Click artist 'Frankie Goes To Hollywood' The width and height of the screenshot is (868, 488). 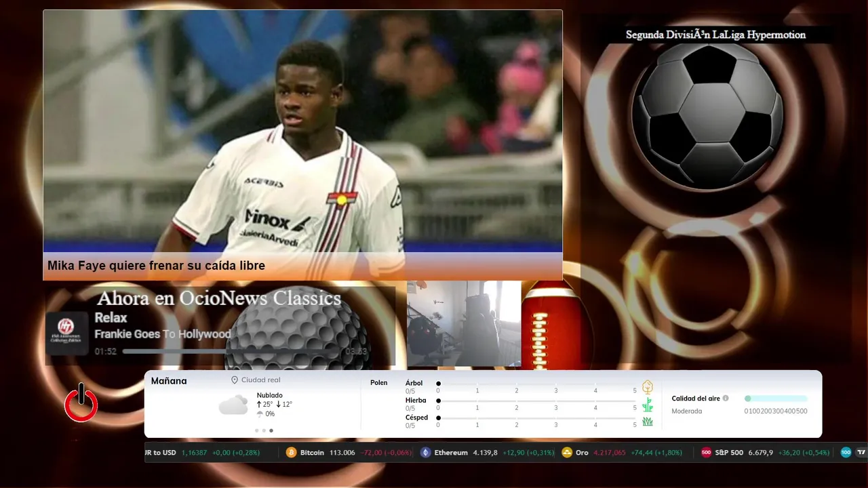[x=163, y=334]
